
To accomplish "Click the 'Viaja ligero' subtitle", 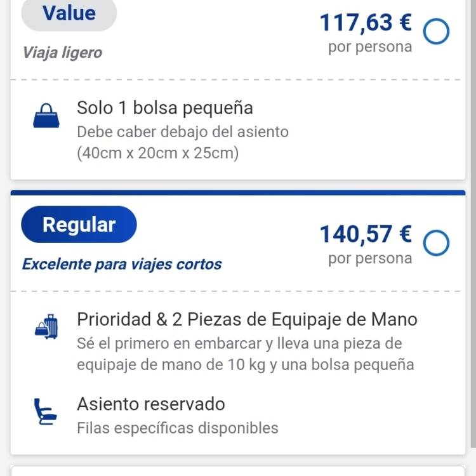I will (x=62, y=52).
